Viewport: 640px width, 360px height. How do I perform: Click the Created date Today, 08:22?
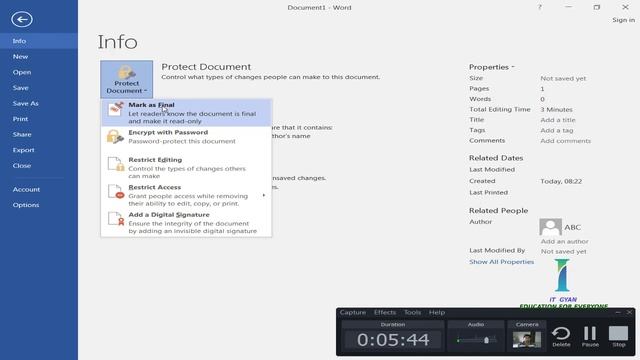coord(561,181)
